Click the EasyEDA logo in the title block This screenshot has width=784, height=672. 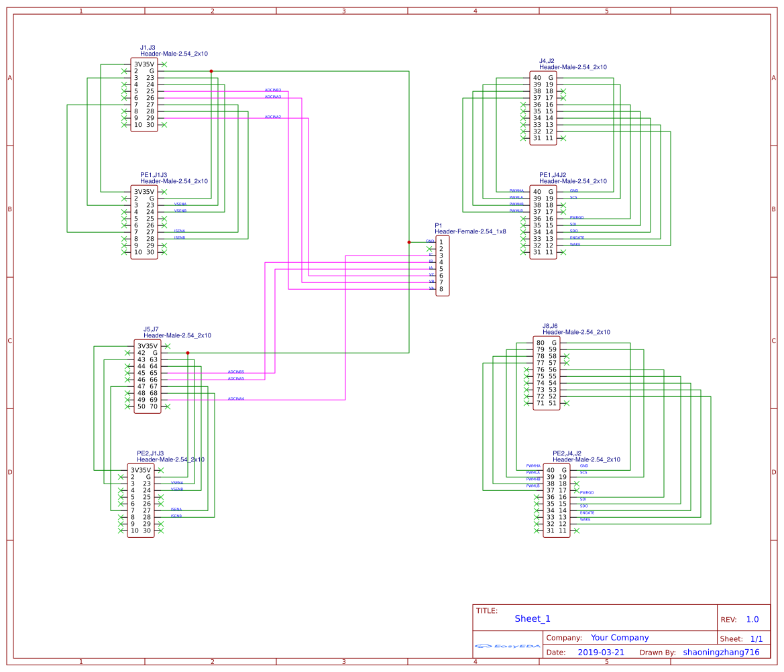(x=508, y=645)
